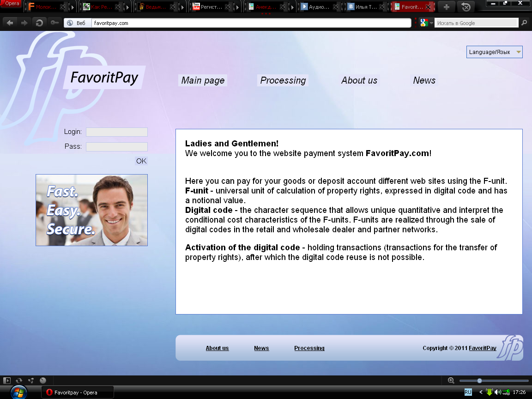
Task: Reload the page with the refresh icon
Action: click(x=39, y=23)
